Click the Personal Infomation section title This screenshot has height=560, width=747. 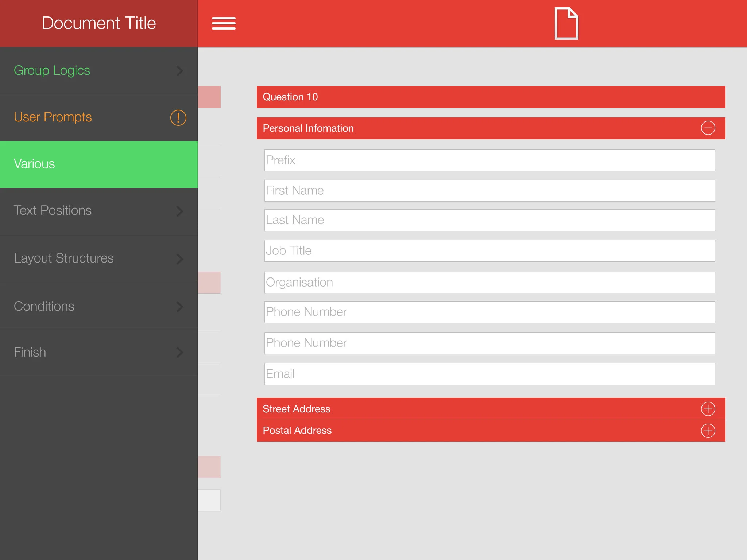(x=308, y=128)
